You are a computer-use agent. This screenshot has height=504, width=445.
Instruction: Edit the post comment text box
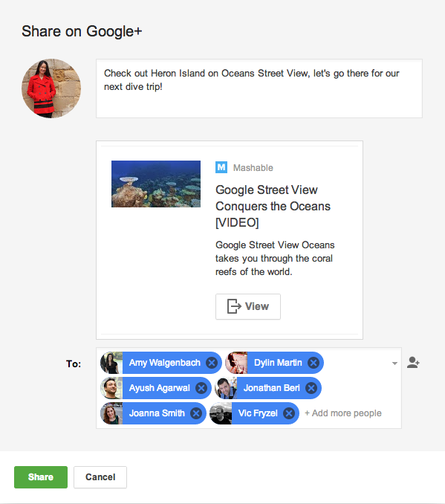259,88
